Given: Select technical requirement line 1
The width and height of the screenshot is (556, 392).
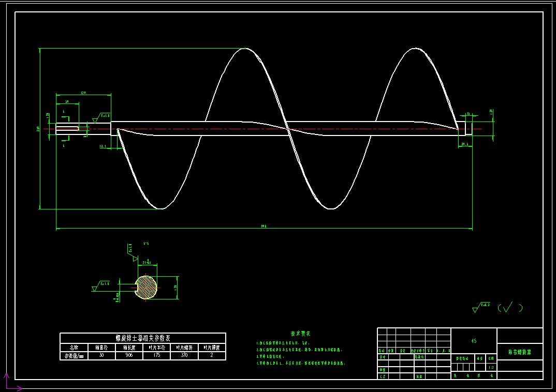Looking at the screenshot, I should point(283,343).
